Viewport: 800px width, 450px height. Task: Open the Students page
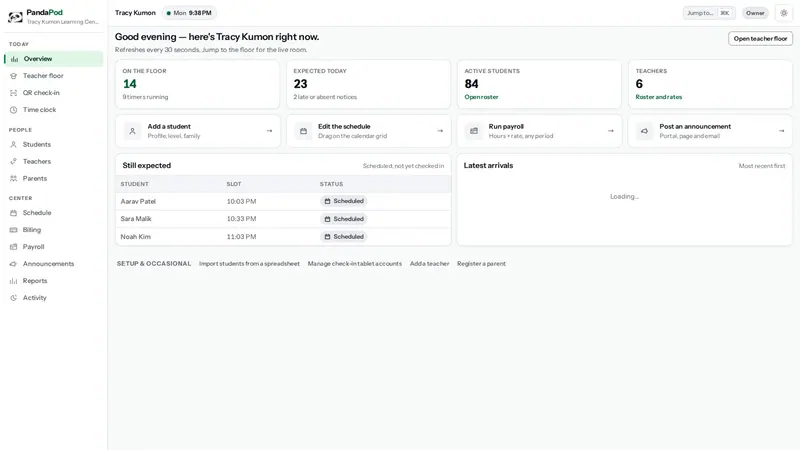[54, 144]
